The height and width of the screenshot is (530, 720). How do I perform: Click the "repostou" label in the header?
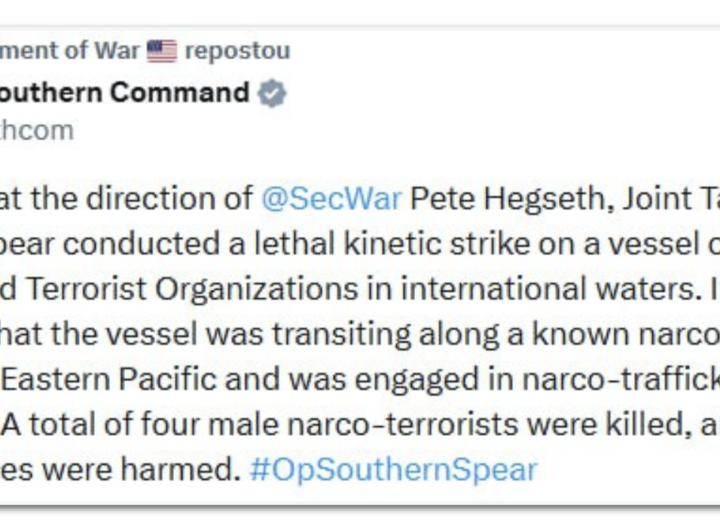238,51
